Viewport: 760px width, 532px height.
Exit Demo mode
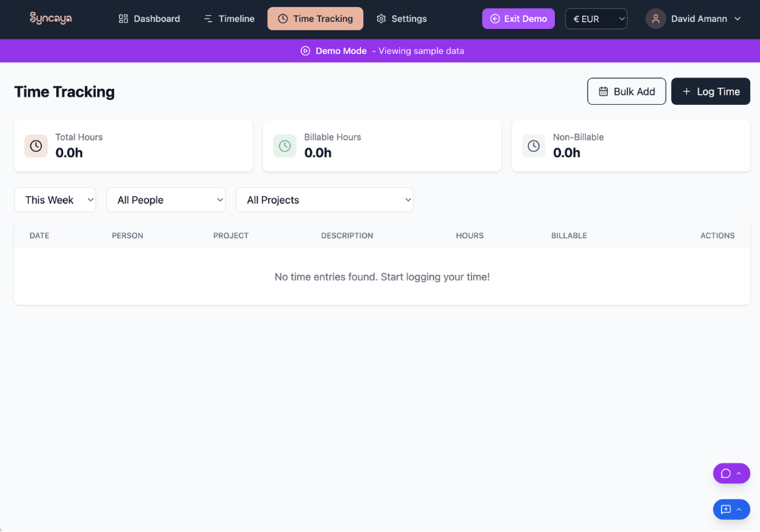518,19
